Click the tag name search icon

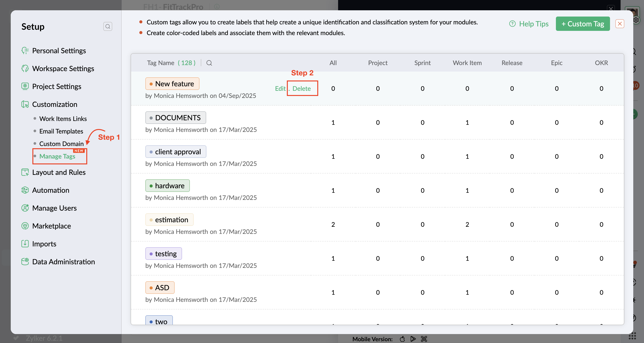(209, 63)
